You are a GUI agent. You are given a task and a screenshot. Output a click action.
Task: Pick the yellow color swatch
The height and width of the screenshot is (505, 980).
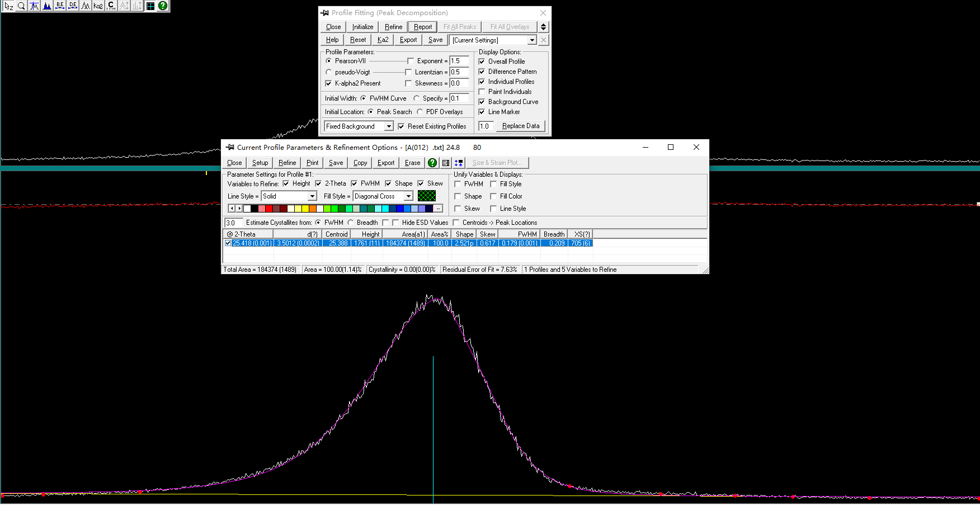(305, 209)
